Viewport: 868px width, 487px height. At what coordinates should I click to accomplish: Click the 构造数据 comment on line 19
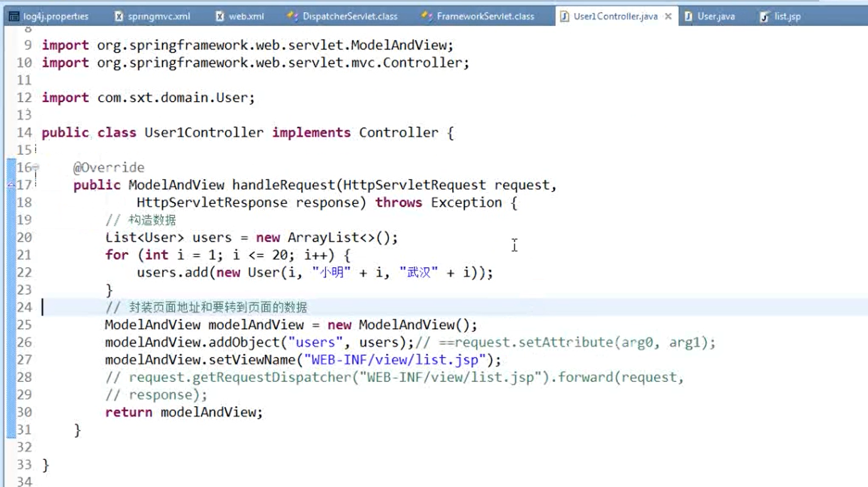point(141,220)
